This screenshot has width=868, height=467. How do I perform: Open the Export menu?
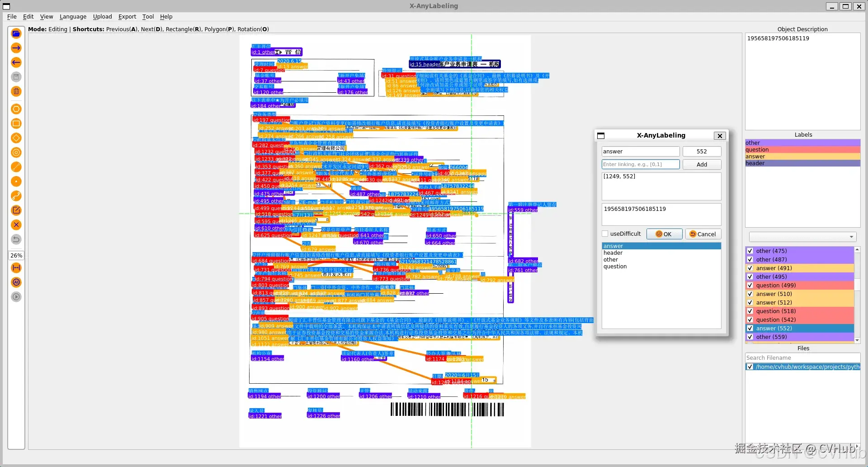click(127, 17)
